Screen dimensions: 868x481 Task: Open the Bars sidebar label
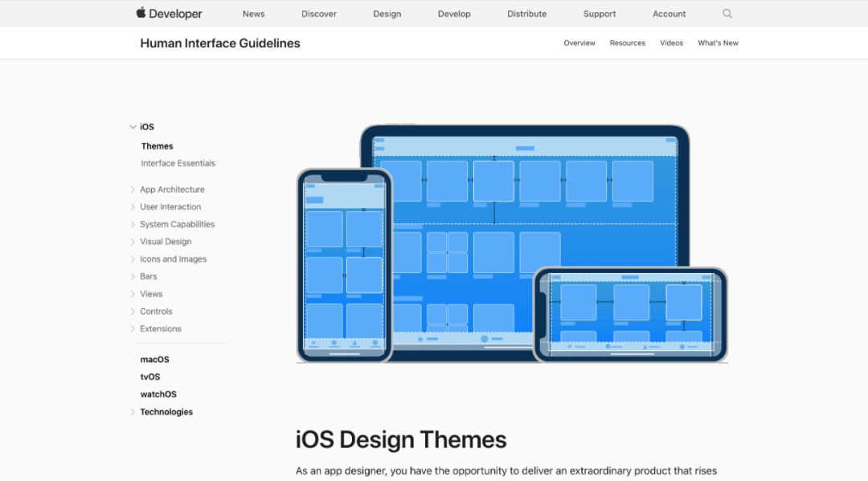pyautogui.click(x=149, y=276)
